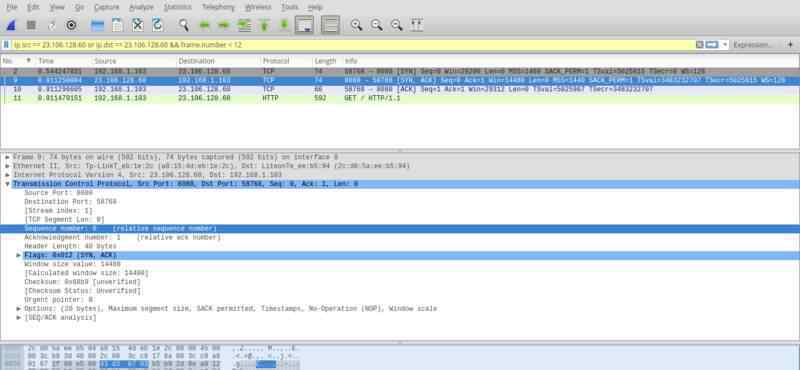The image size is (800, 370).
Task: Jump to the first packet
Action: pos(264,25)
